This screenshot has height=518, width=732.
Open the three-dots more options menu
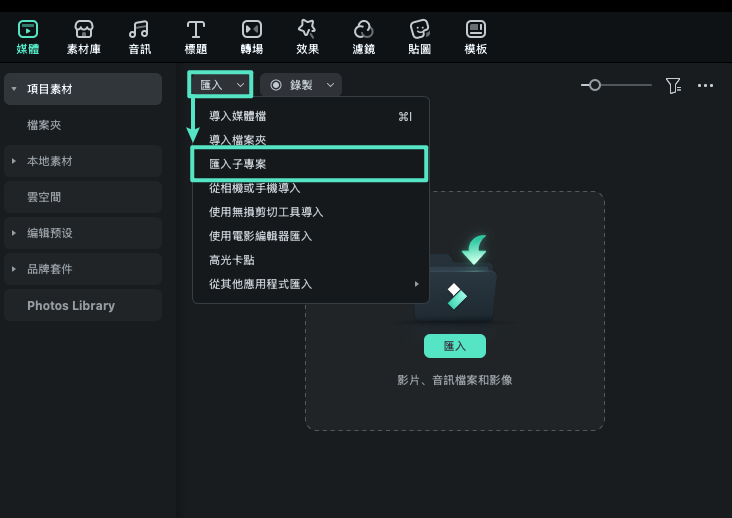[705, 85]
